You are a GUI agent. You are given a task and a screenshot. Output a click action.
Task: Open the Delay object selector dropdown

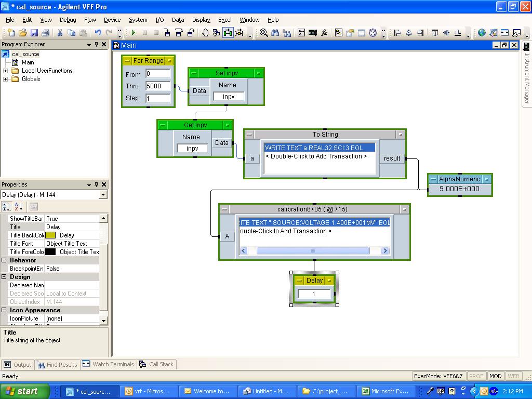pyautogui.click(x=102, y=195)
